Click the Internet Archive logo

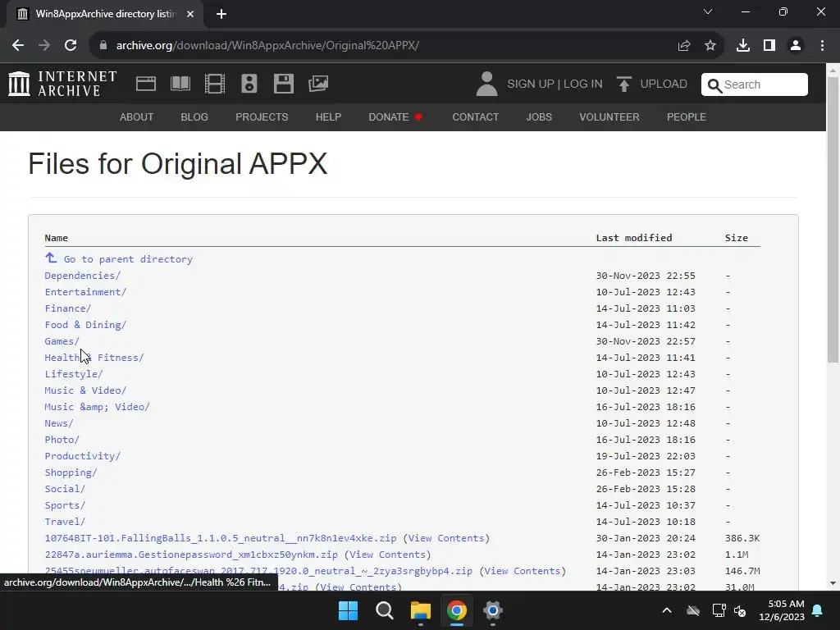(62, 84)
